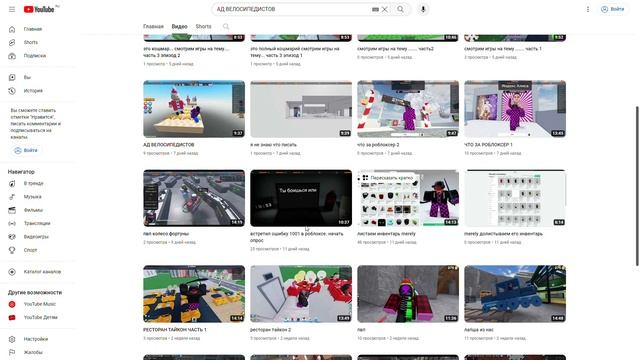Open the я не знаю что писать thumbnail
Image resolution: width=640 pixels, height=360 pixels.
coord(301,109)
